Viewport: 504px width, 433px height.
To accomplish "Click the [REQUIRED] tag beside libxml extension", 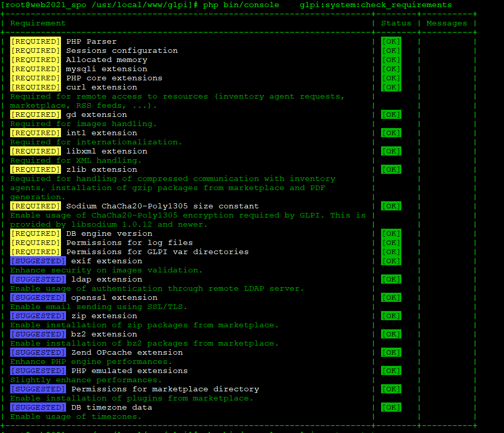I will click(36, 151).
